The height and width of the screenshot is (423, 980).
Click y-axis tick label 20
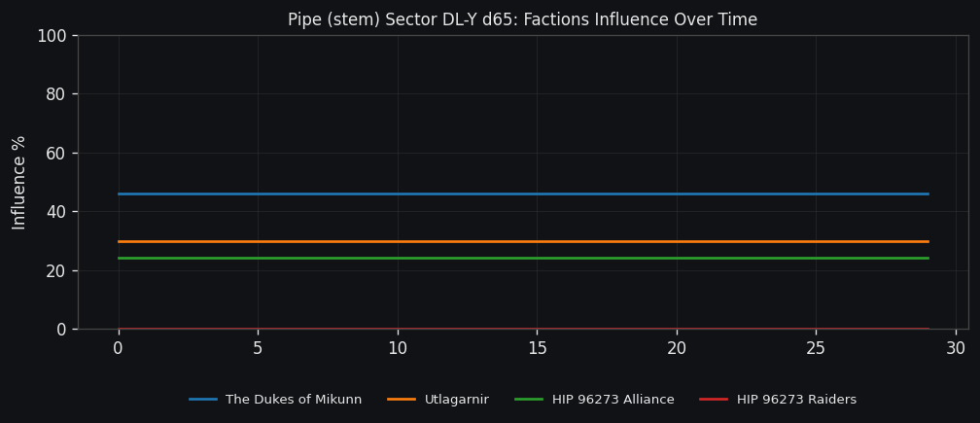(x=55, y=270)
